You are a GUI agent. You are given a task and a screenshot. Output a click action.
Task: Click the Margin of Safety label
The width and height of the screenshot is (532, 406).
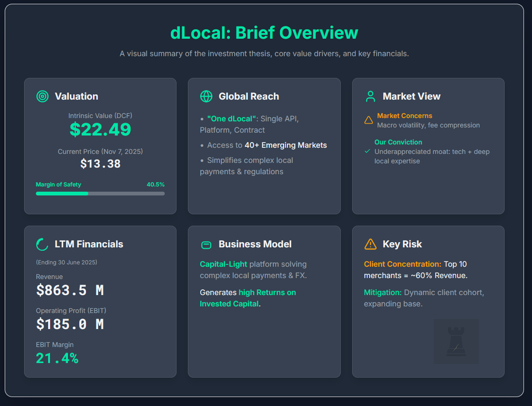[59, 185]
